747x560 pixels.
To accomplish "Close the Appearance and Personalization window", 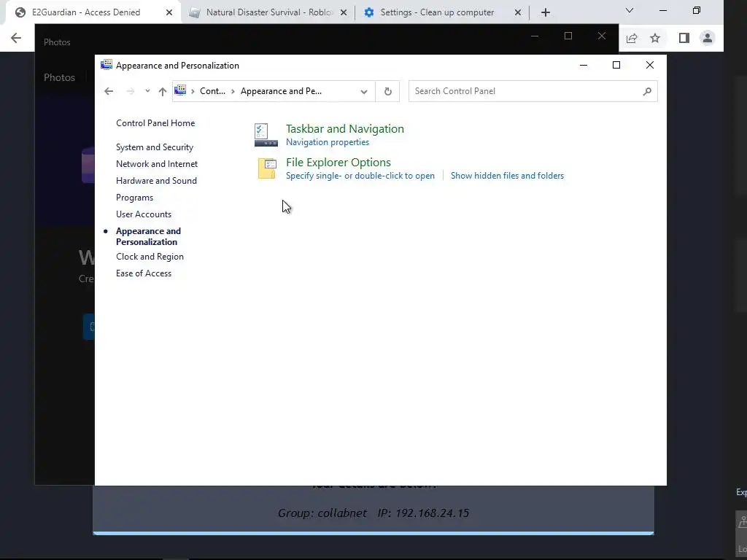I will coord(650,65).
